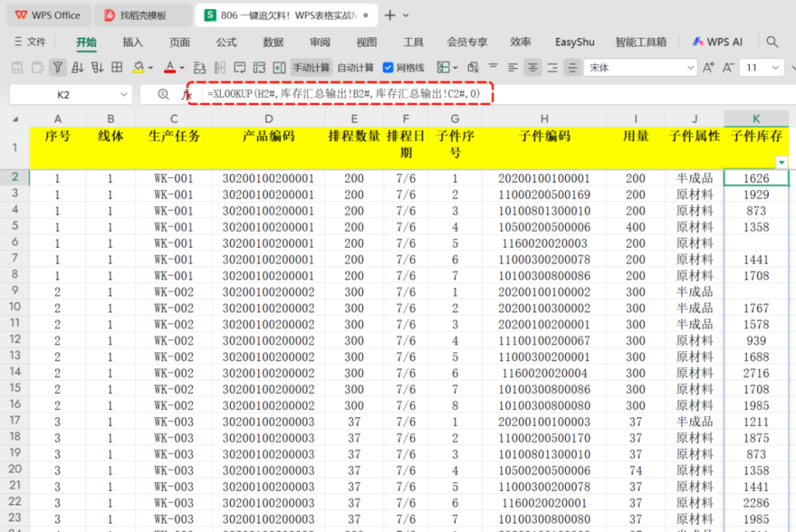The image size is (796, 532).
Task: Sort ascending with the A-Z arrow icon
Action: (x=78, y=68)
